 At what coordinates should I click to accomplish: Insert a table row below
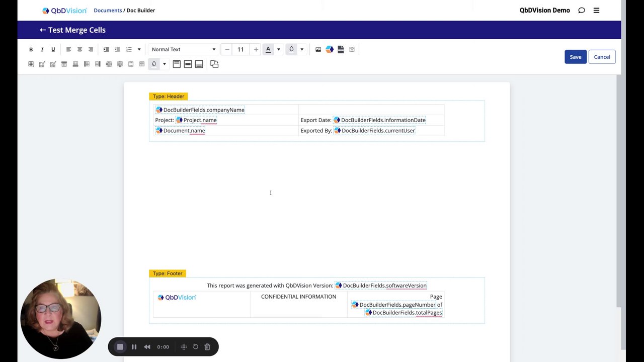[75, 64]
